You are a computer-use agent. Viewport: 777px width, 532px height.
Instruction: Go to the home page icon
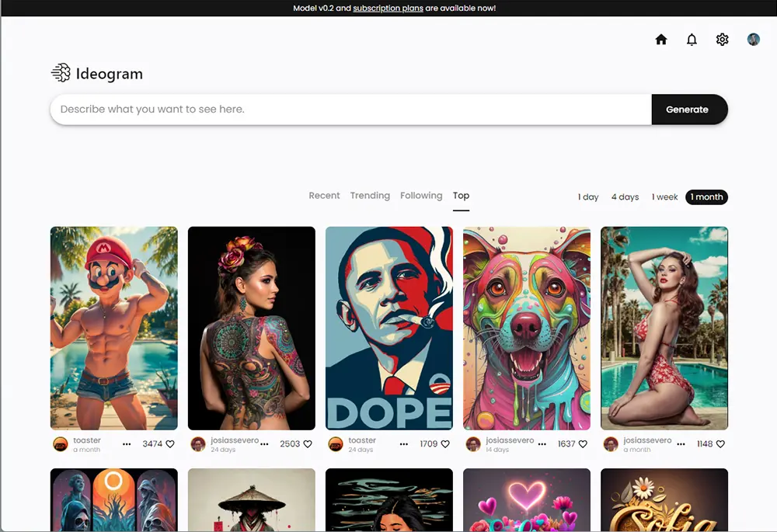(x=661, y=40)
